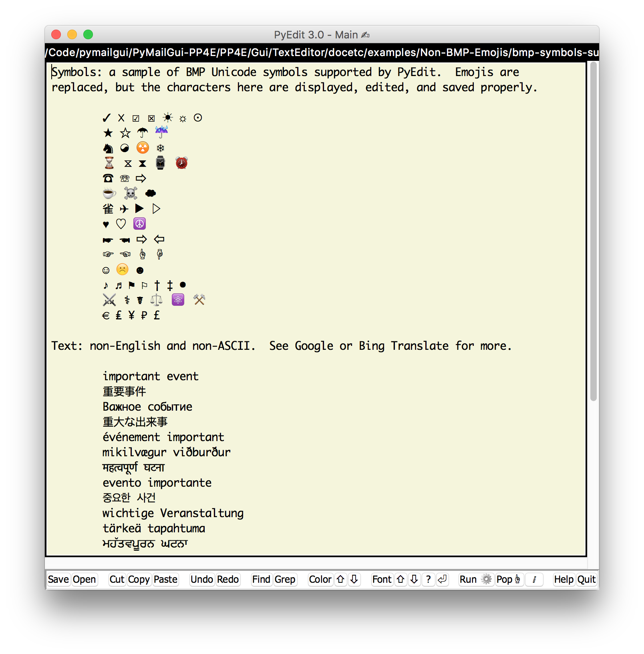Undo the last edit

pos(201,580)
